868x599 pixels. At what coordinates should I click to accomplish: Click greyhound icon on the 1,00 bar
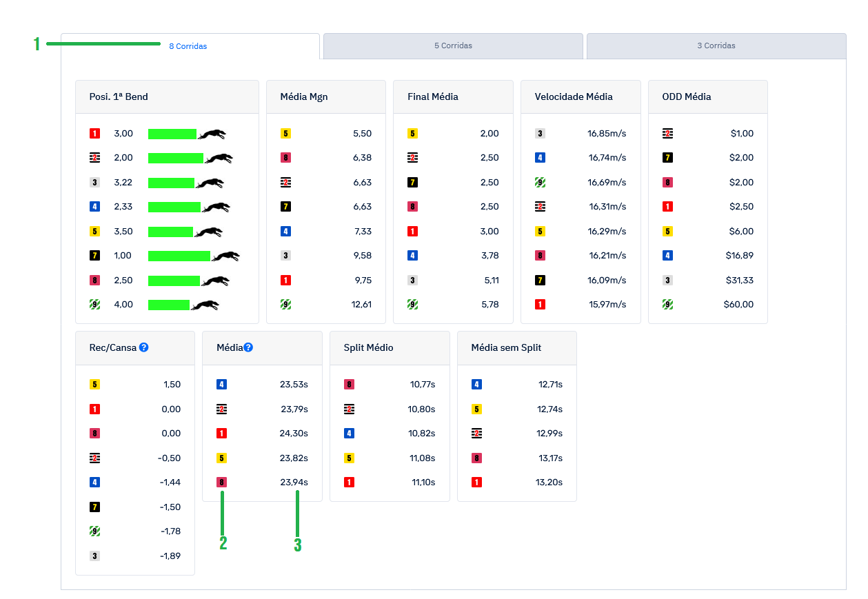pyautogui.click(x=225, y=256)
